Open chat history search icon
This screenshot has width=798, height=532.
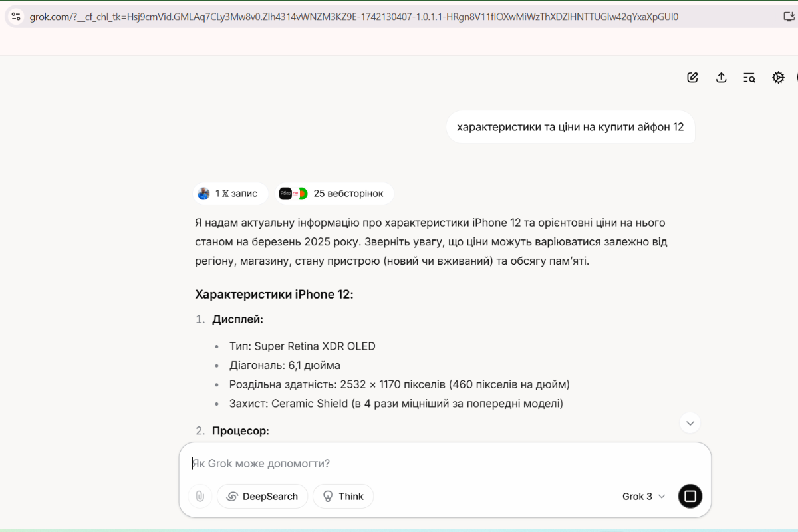pyautogui.click(x=749, y=78)
